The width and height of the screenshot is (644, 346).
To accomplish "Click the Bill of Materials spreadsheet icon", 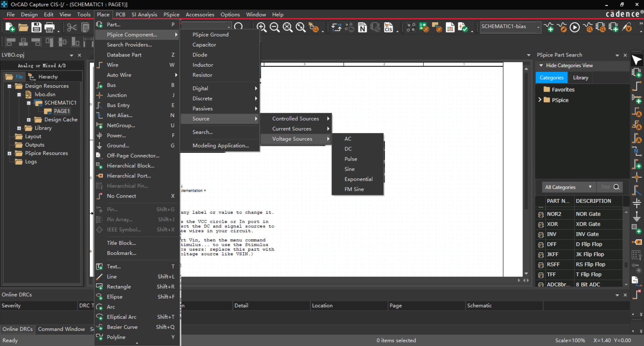I will click(450, 27).
